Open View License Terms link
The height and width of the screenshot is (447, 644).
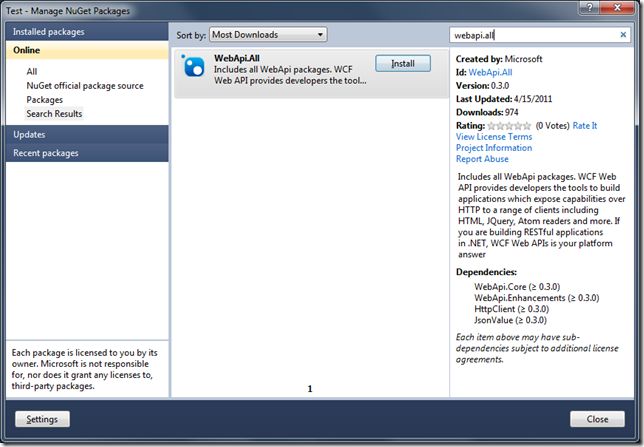(494, 136)
